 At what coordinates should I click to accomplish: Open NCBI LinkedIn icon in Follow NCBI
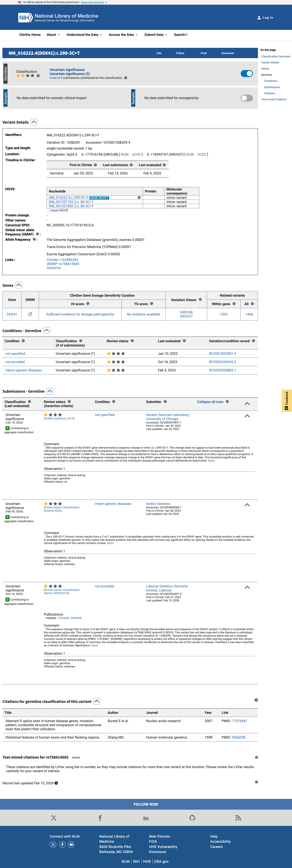click(146, 818)
